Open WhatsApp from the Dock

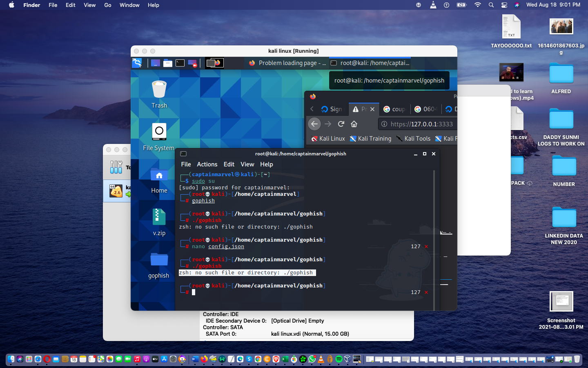[312, 360]
